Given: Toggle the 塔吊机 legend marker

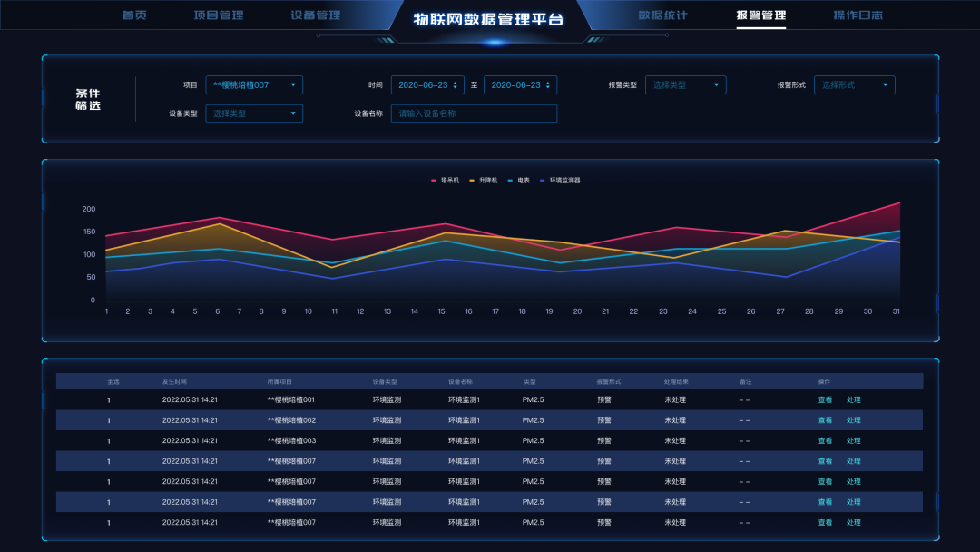Looking at the screenshot, I should [x=434, y=181].
